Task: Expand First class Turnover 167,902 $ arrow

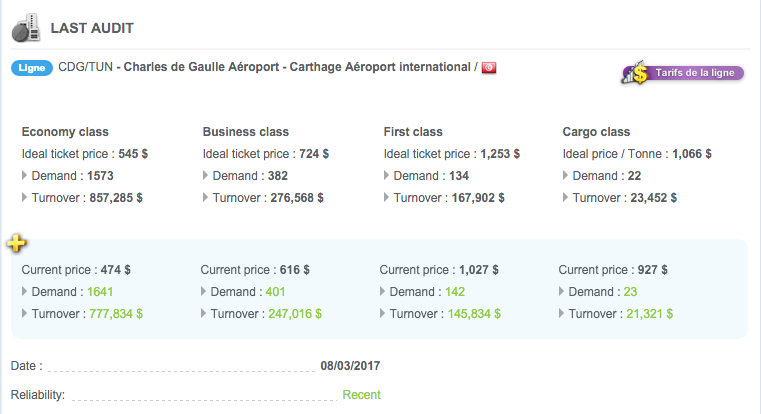Action: 386,197
